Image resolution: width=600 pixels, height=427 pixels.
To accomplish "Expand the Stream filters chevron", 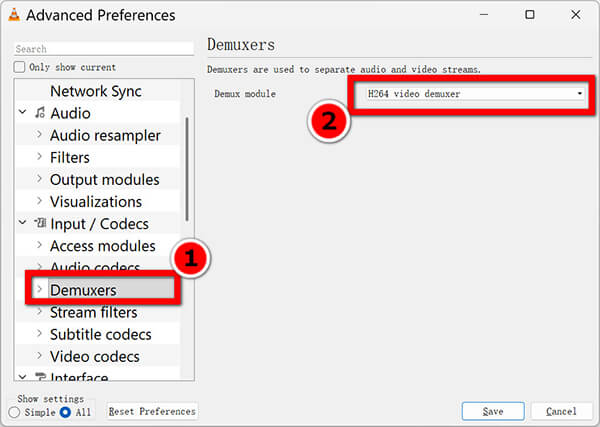I will 39,311.
